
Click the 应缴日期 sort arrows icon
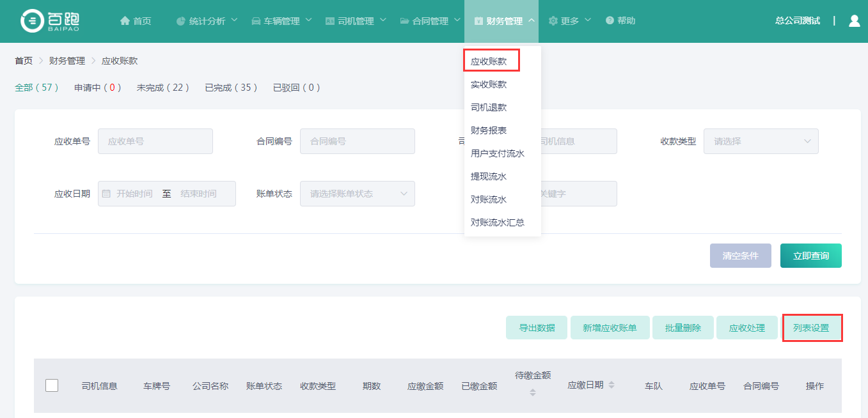pyautogui.click(x=612, y=385)
